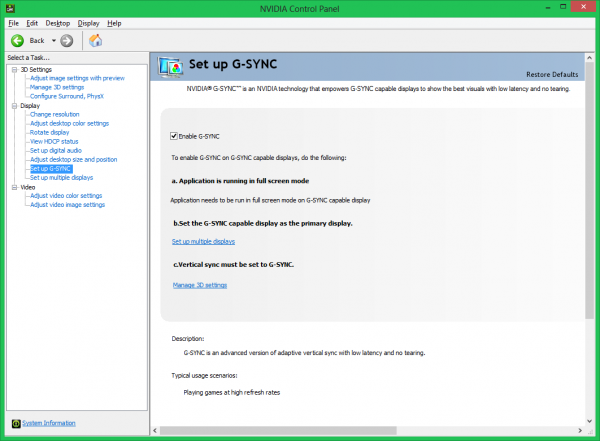Open the Help menu

click(x=114, y=23)
